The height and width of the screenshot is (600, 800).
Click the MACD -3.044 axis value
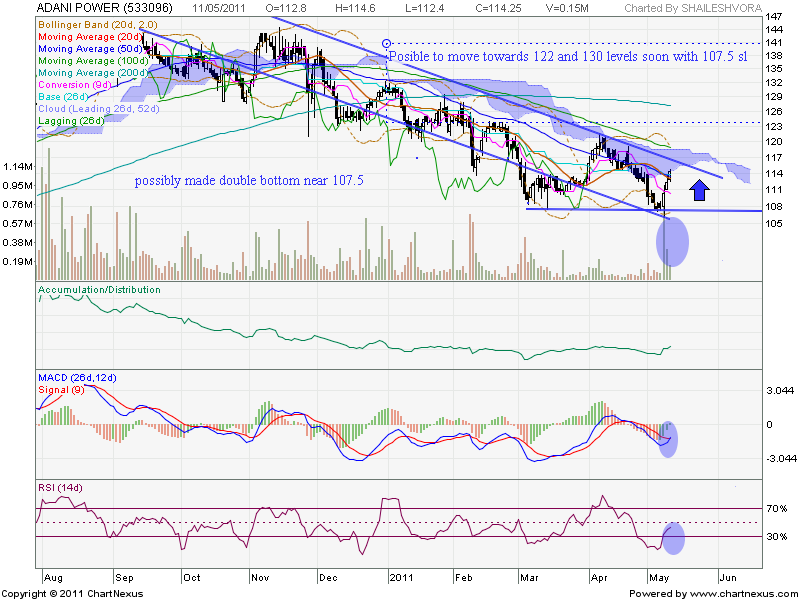(x=781, y=459)
